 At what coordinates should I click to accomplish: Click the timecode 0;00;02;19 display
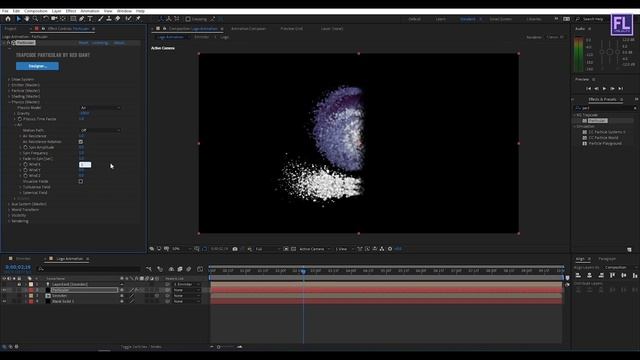pyautogui.click(x=18, y=267)
